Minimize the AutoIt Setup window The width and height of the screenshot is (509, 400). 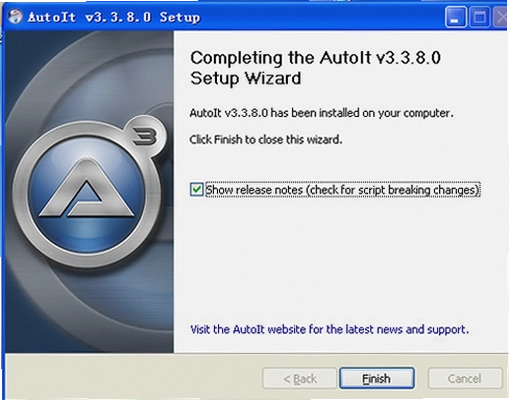pyautogui.click(x=455, y=17)
